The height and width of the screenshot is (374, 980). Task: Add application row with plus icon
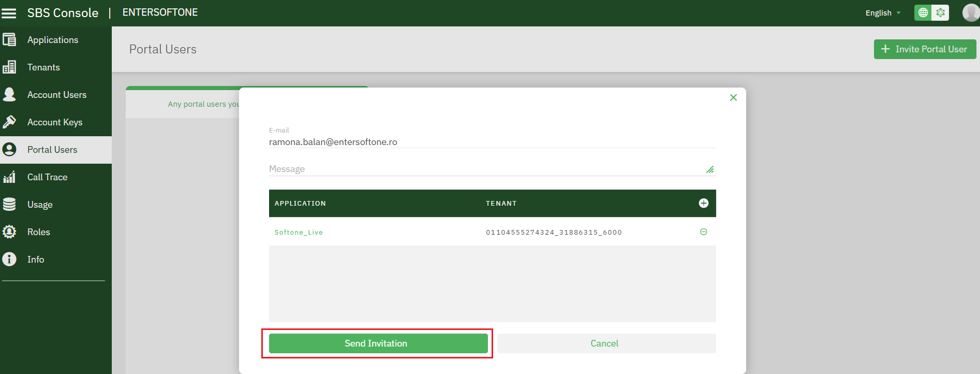click(x=704, y=203)
